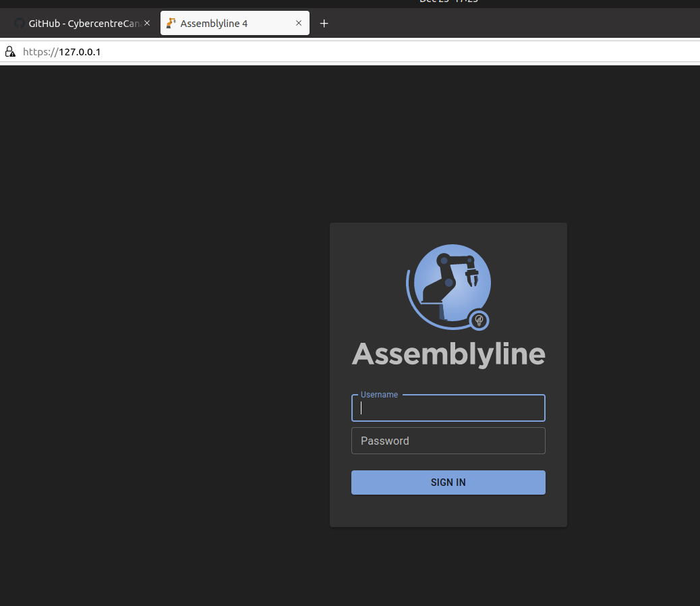Click the Username input field
The image size is (700, 606).
[448, 408]
